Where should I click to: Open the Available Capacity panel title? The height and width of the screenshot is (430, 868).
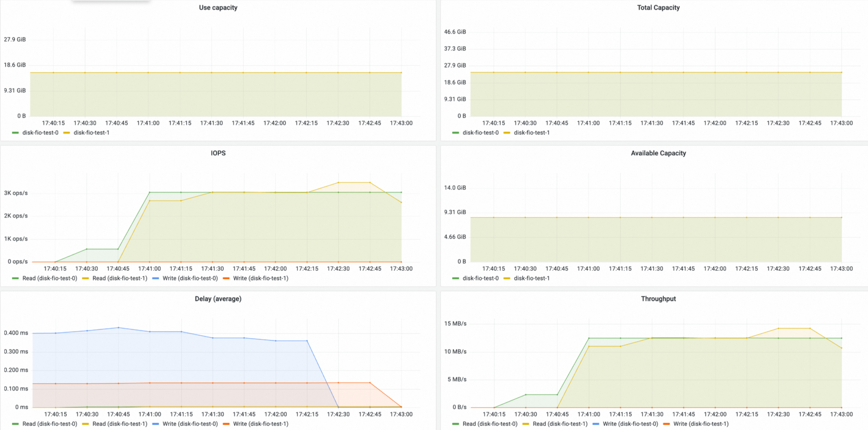pyautogui.click(x=658, y=153)
